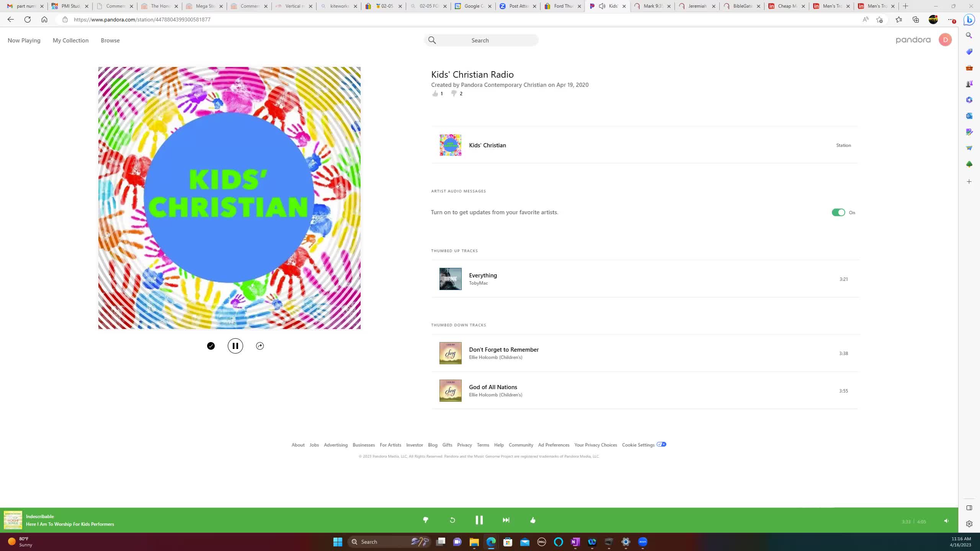Go to browser home page

click(x=44, y=20)
